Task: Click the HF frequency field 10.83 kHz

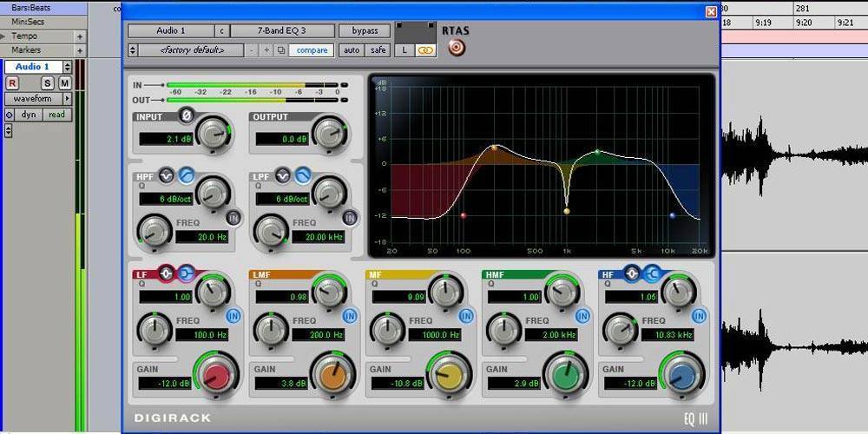Action: [x=667, y=335]
